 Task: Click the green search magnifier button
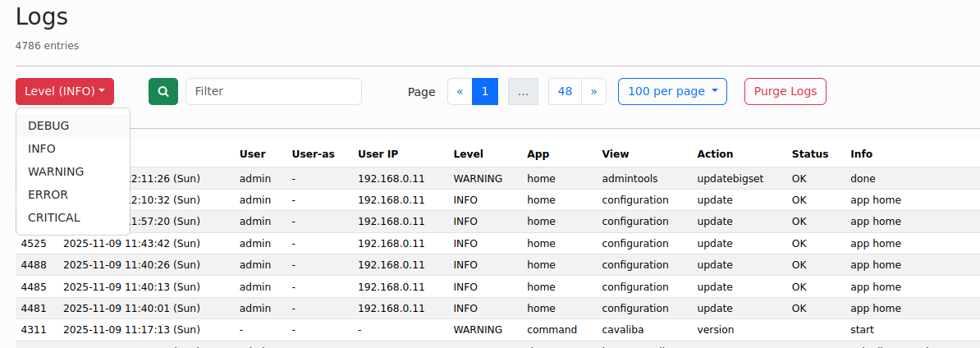pos(163,92)
